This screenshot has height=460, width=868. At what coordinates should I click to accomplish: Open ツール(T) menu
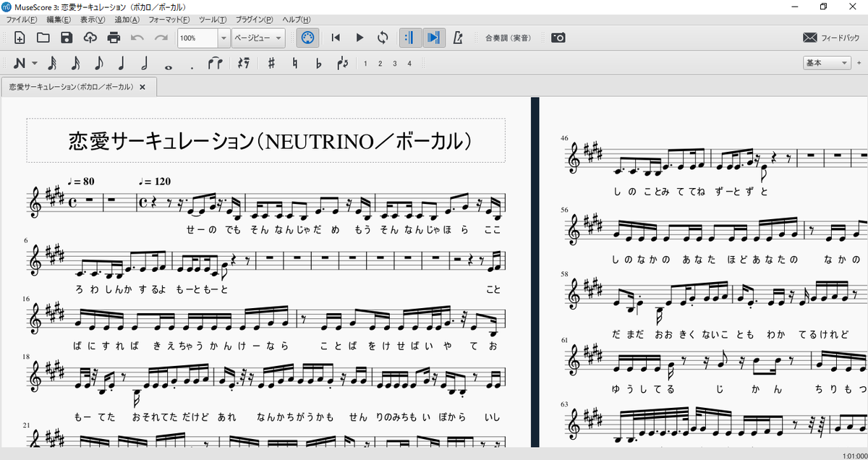tap(213, 20)
